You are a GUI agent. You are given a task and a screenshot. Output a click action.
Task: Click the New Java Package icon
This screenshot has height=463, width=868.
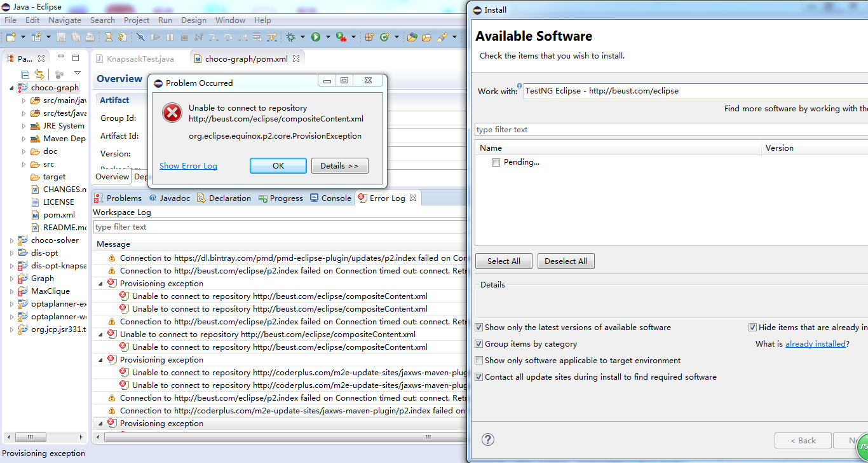(x=369, y=37)
